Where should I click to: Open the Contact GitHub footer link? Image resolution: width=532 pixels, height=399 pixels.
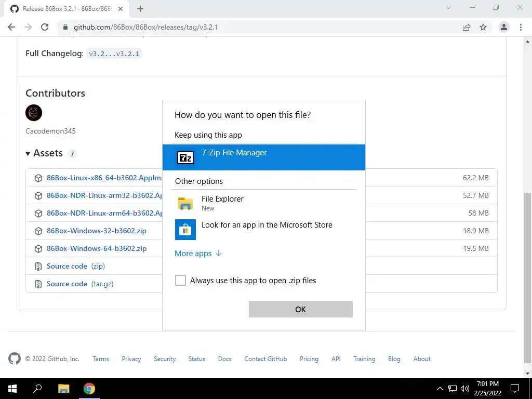pyautogui.click(x=265, y=358)
